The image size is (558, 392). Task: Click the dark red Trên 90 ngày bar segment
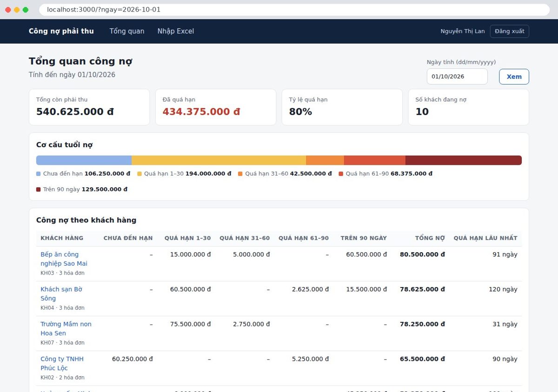[x=463, y=160]
